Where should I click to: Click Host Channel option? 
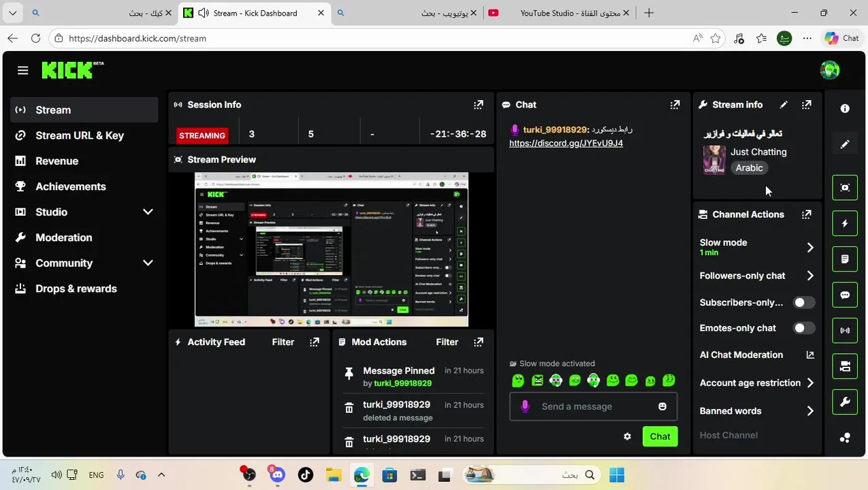click(728, 436)
